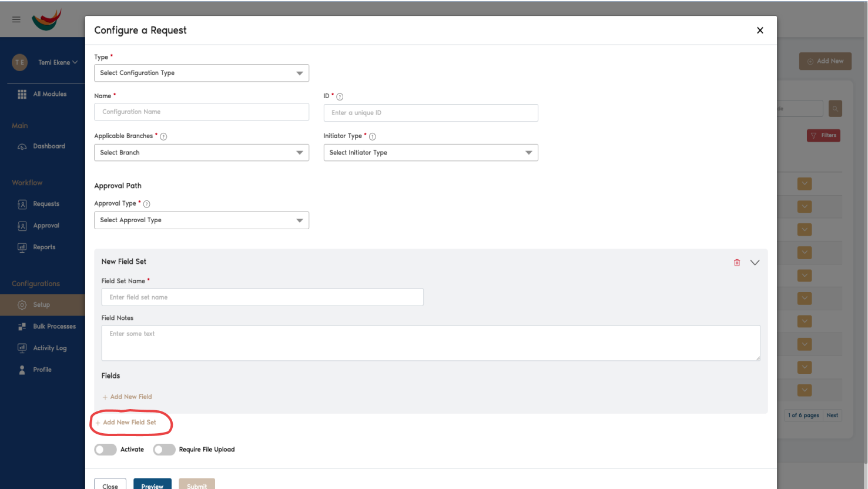The image size is (868, 489).
Task: Click the Configuration Name input field
Action: click(x=202, y=112)
